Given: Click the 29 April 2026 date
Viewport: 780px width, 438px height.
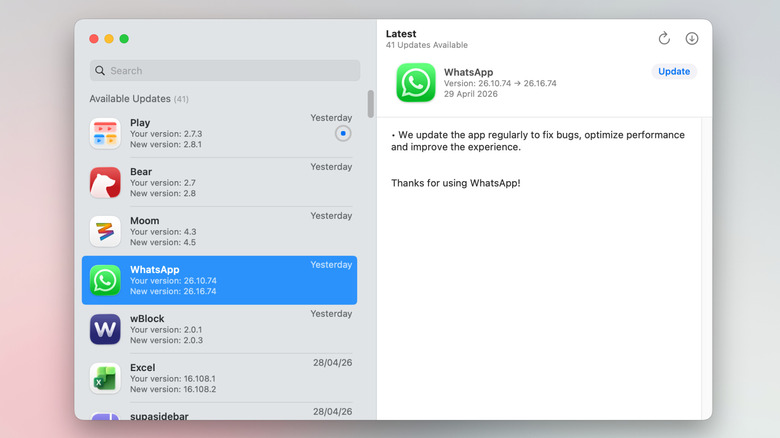Looking at the screenshot, I should (x=471, y=94).
